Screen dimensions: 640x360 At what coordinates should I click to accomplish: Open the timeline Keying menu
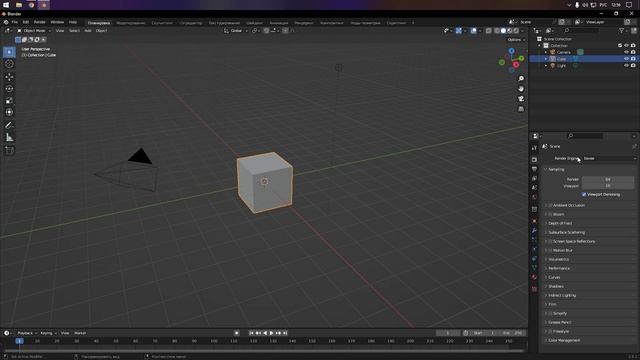(x=48, y=333)
